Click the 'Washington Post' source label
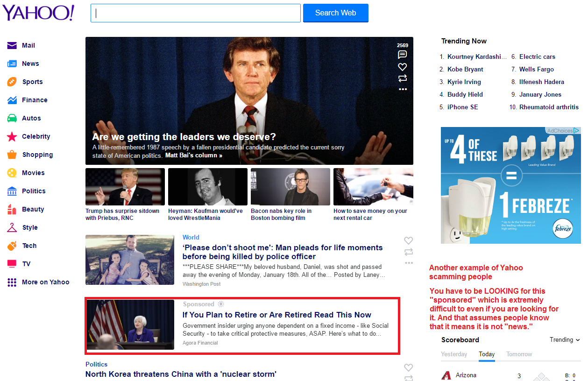 click(x=202, y=284)
